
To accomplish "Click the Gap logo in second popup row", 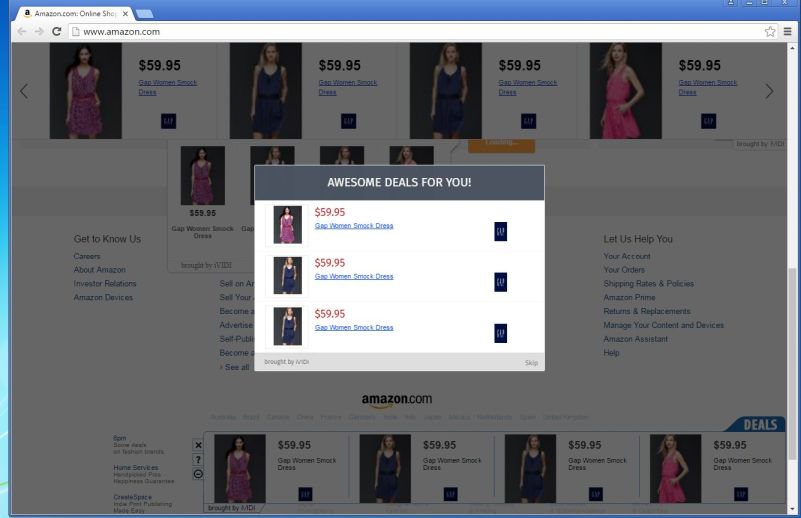I will tap(501, 282).
